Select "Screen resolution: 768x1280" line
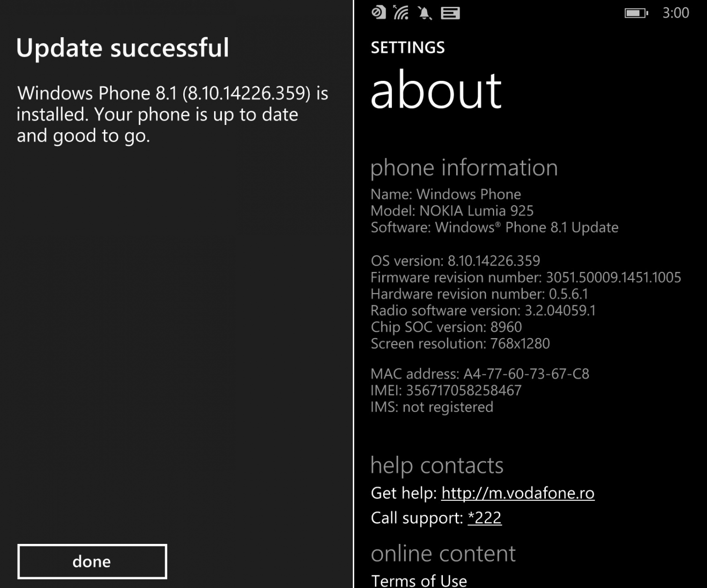Screen dimensions: 707x588 pos(460,343)
